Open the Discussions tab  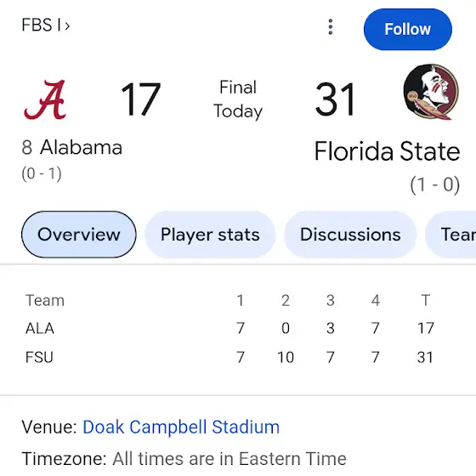[x=350, y=235]
